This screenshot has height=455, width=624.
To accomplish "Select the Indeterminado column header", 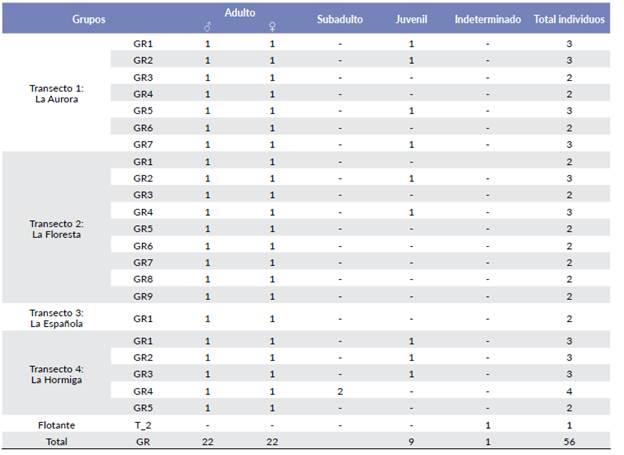I will 487,19.
